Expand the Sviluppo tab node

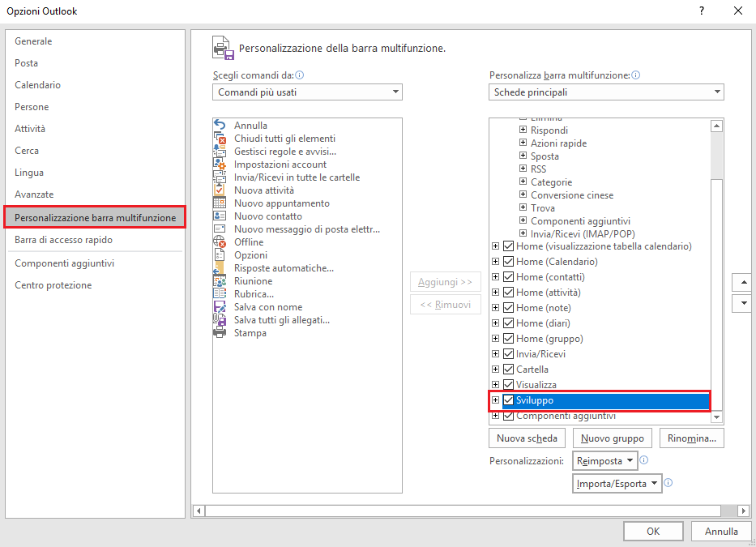click(x=495, y=400)
